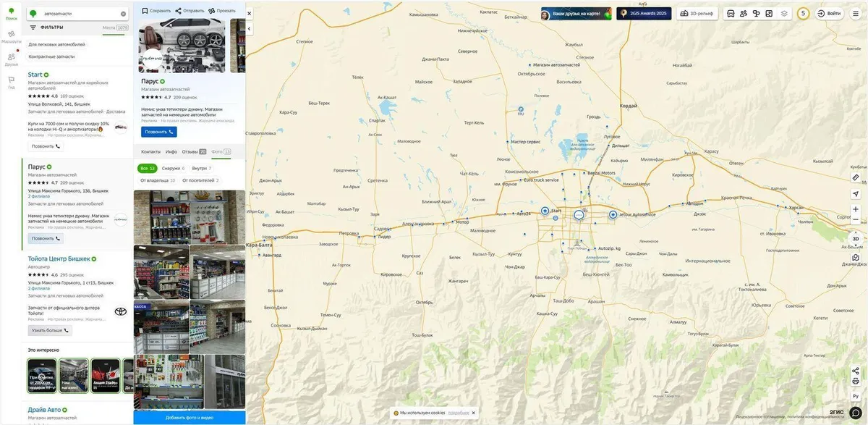Viewport: 868px width, 425px height.
Task: Filter photos 'От посетителей'
Action: (200, 180)
